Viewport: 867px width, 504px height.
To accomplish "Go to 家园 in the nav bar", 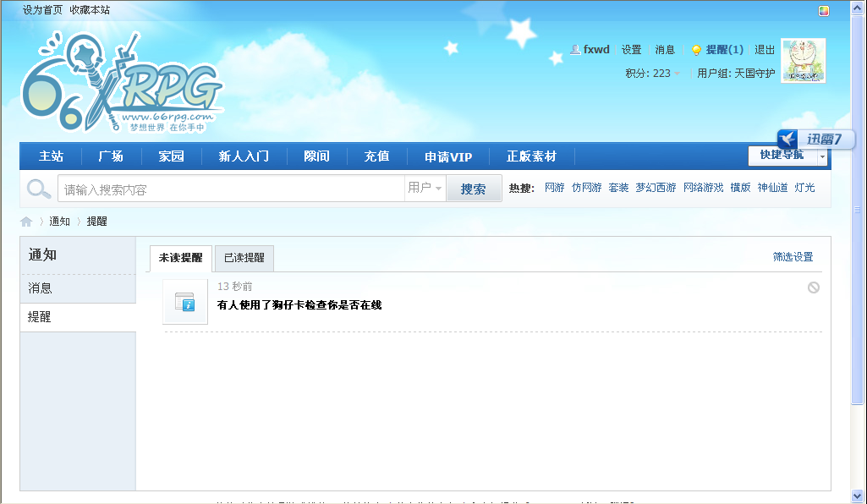I will click(x=172, y=156).
